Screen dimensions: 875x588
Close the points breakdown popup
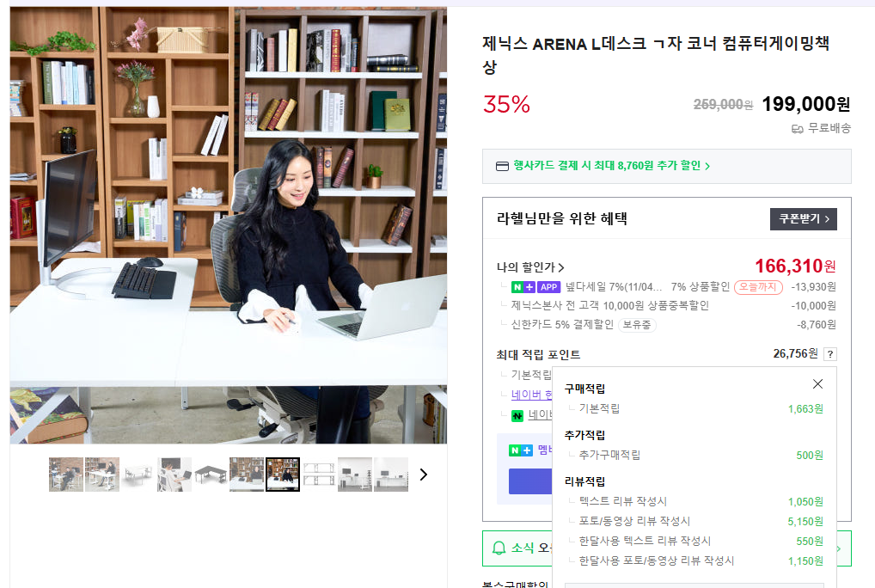pyautogui.click(x=817, y=383)
